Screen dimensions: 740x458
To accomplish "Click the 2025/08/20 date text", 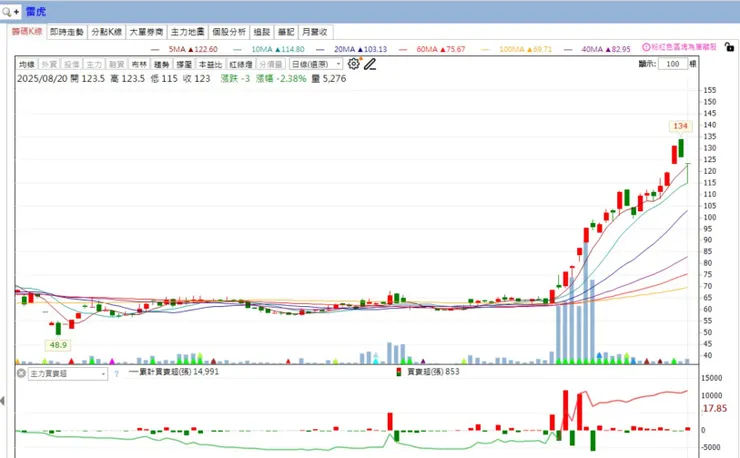I will coord(42,79).
